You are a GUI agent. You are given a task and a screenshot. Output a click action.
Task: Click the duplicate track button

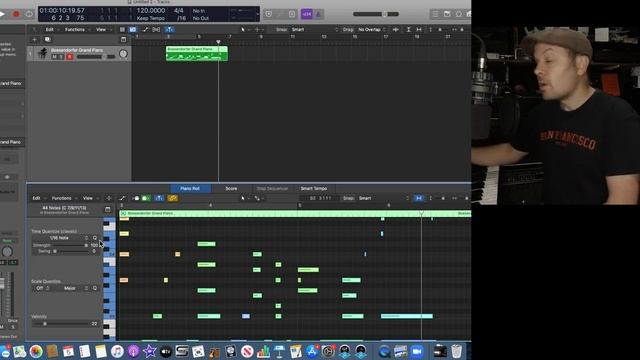[x=47, y=40]
